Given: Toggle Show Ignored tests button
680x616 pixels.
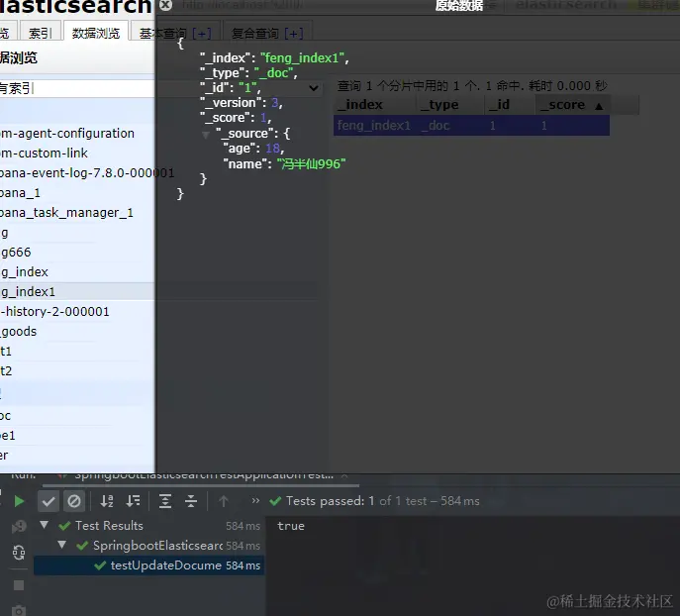Looking at the screenshot, I should pos(74,501).
